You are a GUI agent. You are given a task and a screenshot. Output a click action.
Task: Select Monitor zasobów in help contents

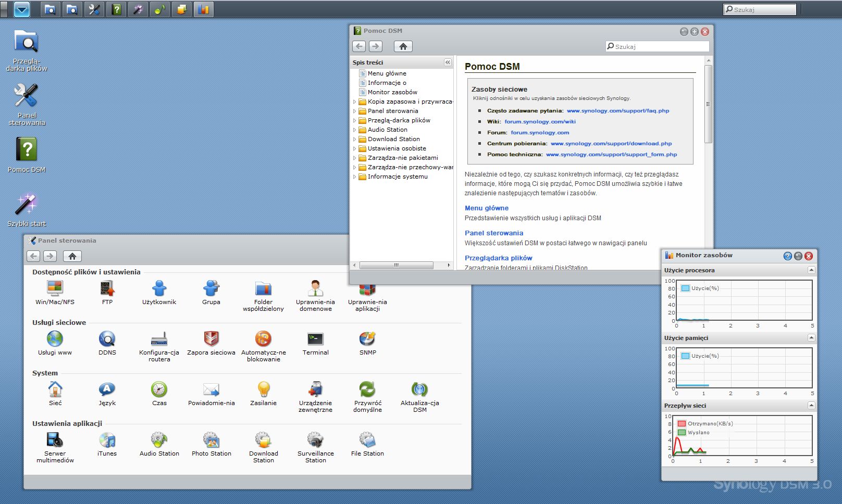[x=392, y=92]
